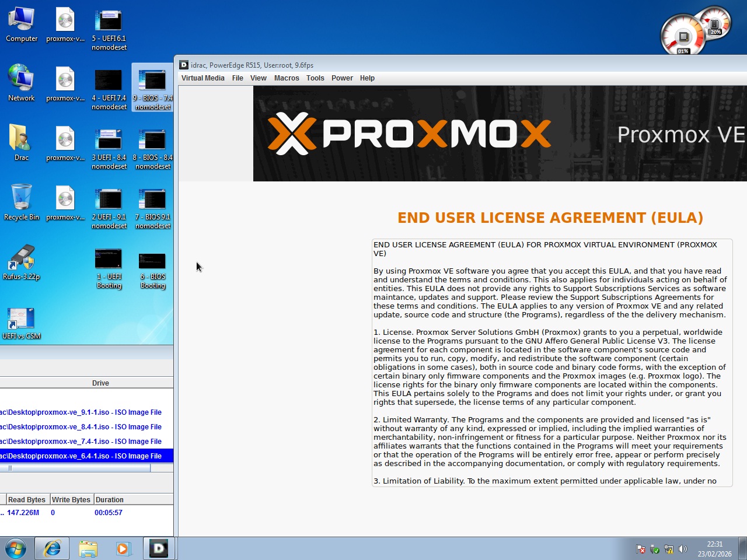Select the '7 - BIOS 9.1 nomodeset' icon

[153, 208]
